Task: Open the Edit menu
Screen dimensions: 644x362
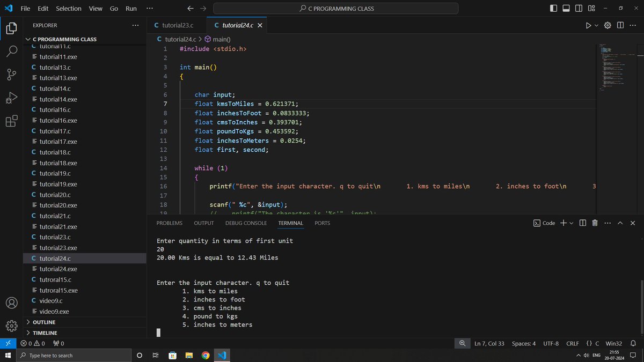Action: click(x=43, y=9)
